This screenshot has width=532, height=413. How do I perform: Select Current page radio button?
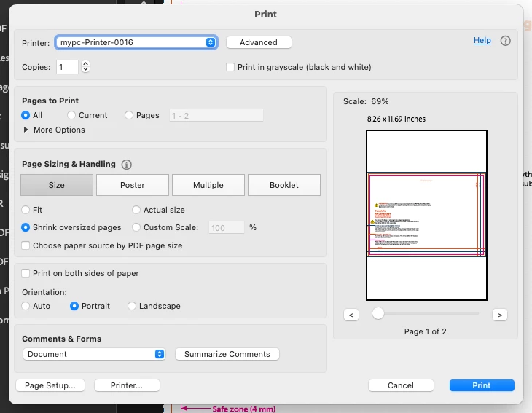[x=71, y=115]
